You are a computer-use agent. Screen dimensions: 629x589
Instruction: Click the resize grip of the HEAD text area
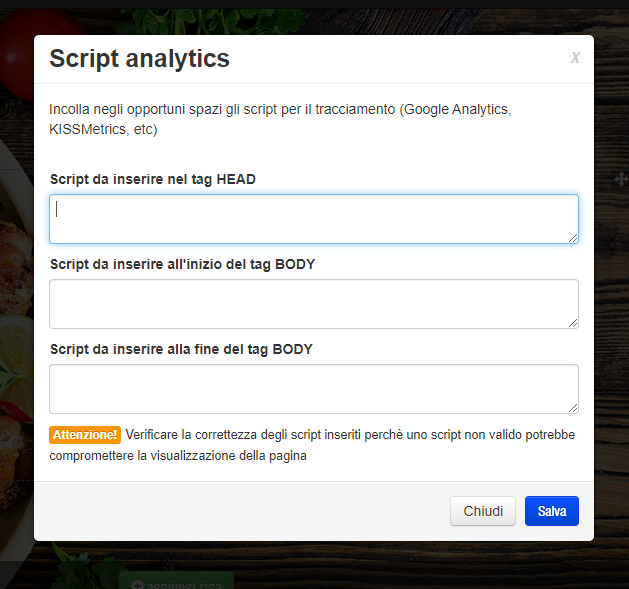573,238
